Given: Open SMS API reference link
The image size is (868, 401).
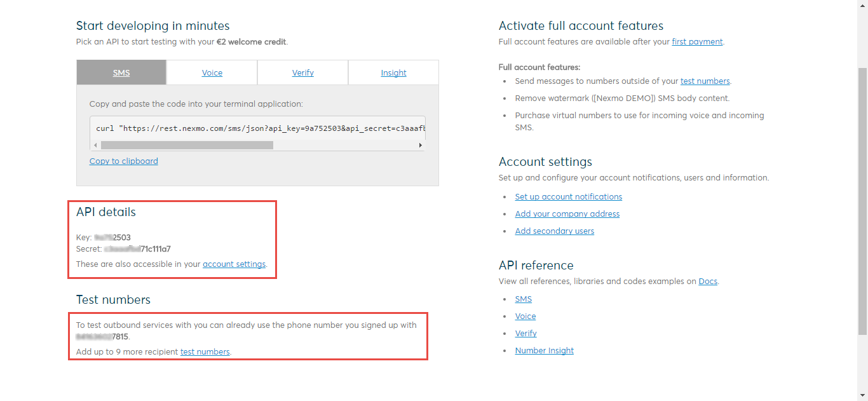Looking at the screenshot, I should [x=524, y=299].
